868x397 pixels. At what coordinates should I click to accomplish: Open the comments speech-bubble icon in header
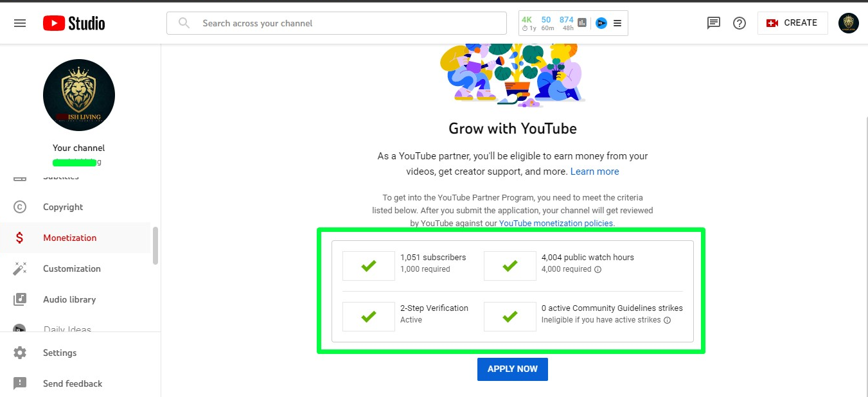coord(713,23)
